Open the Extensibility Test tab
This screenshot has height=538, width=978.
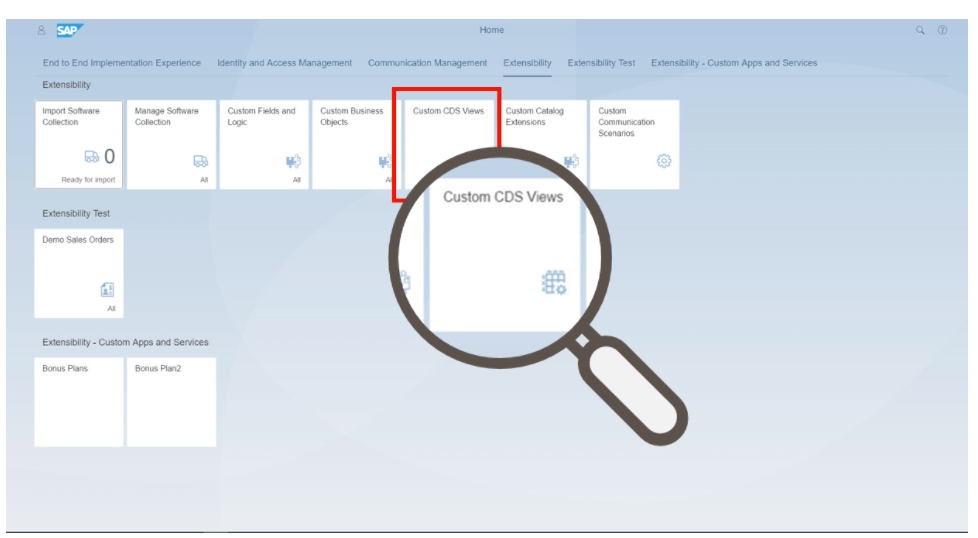pyautogui.click(x=601, y=63)
